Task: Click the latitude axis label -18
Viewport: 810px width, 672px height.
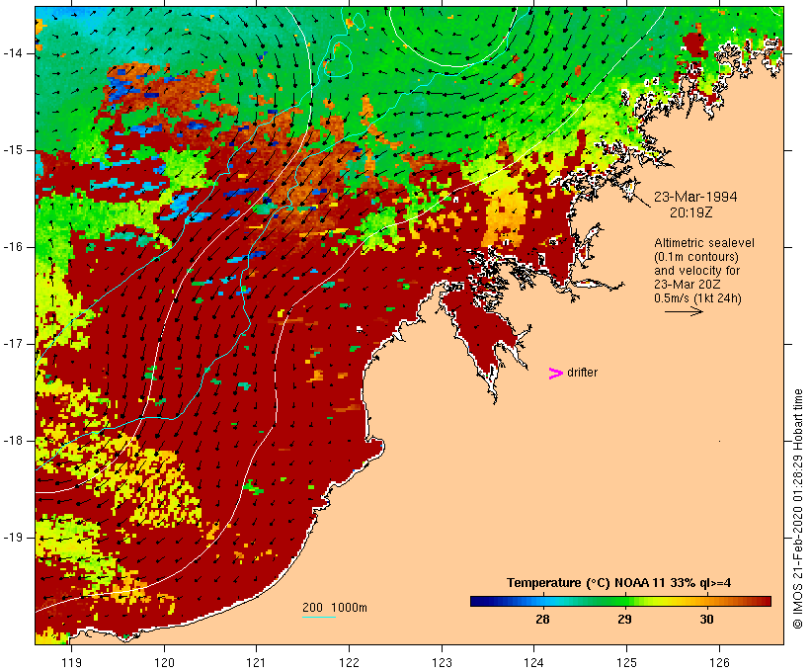Action: (x=13, y=441)
